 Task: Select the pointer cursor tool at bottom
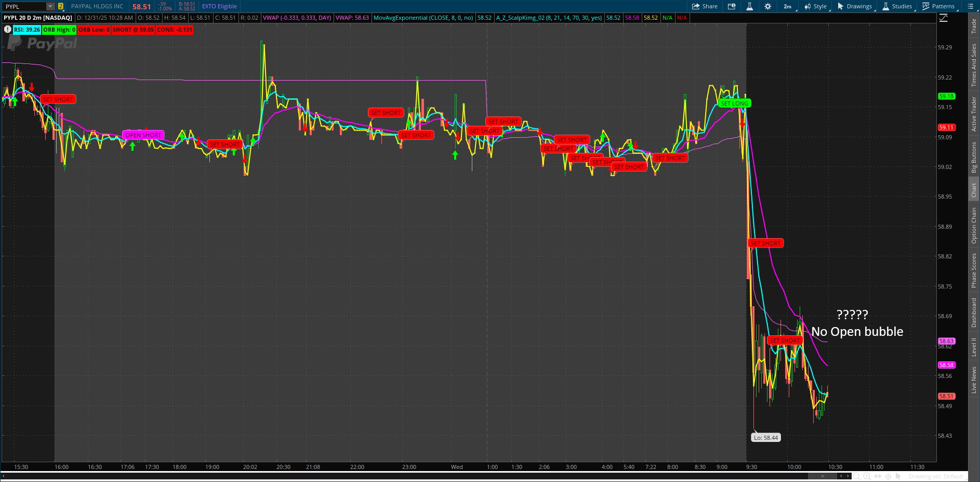pos(898,476)
